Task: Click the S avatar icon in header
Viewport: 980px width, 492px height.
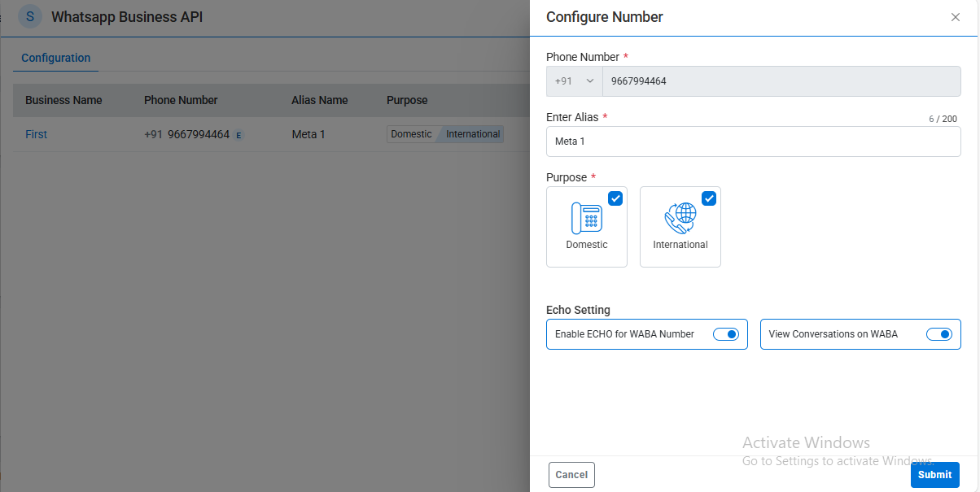Action: pyautogui.click(x=30, y=16)
